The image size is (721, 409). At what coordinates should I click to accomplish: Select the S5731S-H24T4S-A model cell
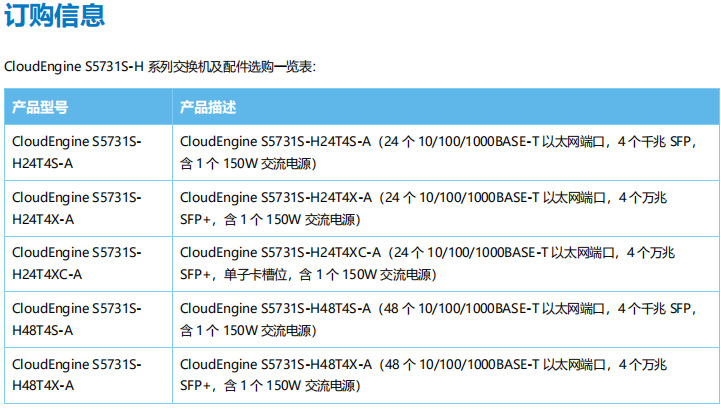pyautogui.click(x=88, y=152)
